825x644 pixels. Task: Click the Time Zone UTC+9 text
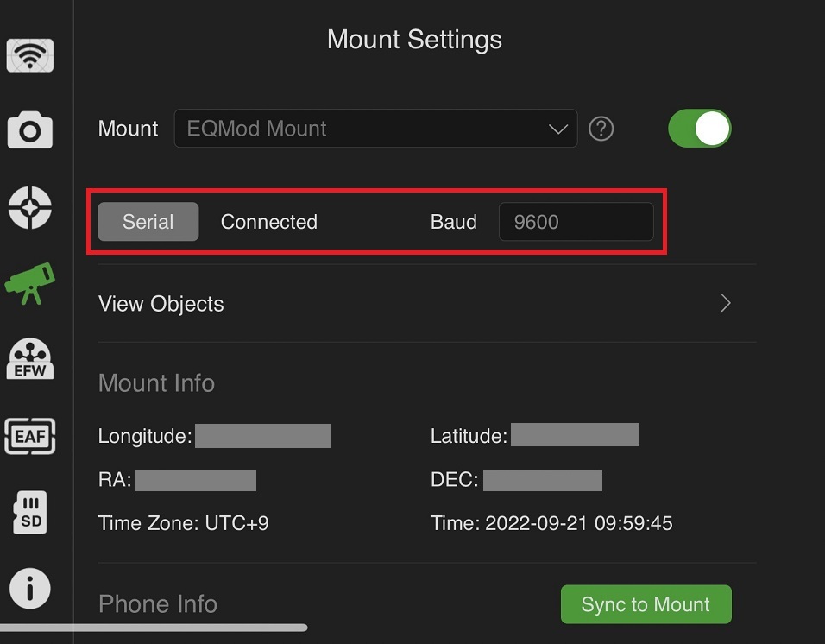coord(183,523)
